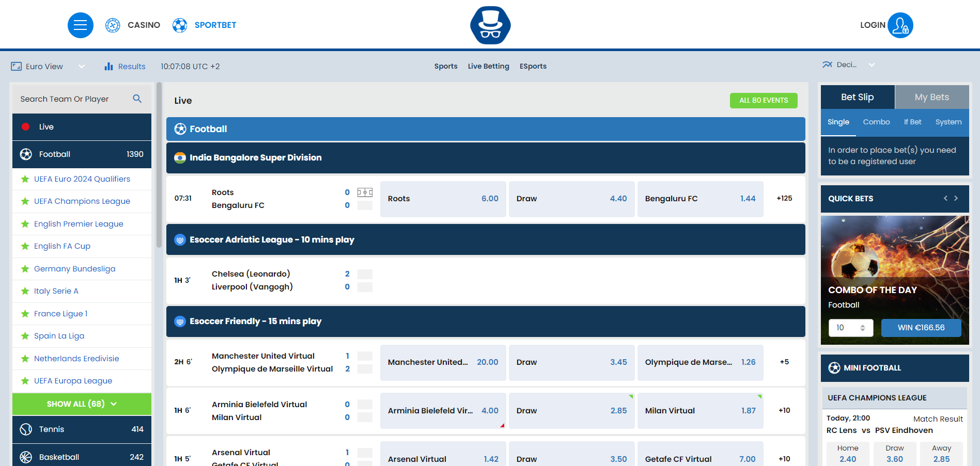Select the System bet tab
The width and height of the screenshot is (980, 466).
click(948, 122)
